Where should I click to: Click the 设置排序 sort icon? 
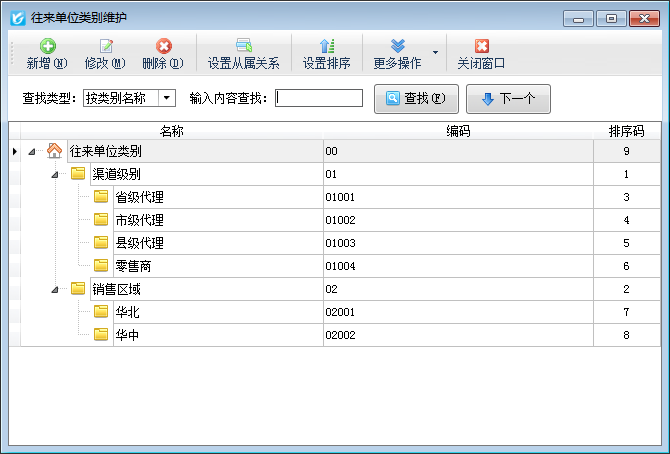[326, 46]
